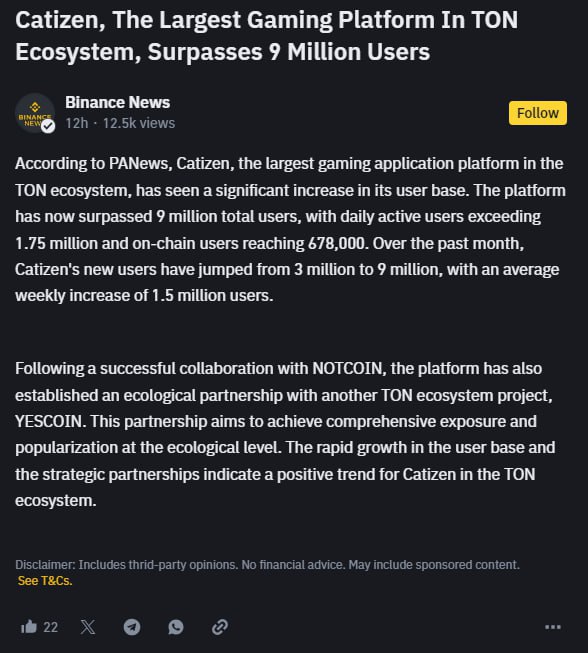This screenshot has height=653, width=588.
Task: Click the paragraph about NOTCOIN collaboration
Action: coord(285,434)
